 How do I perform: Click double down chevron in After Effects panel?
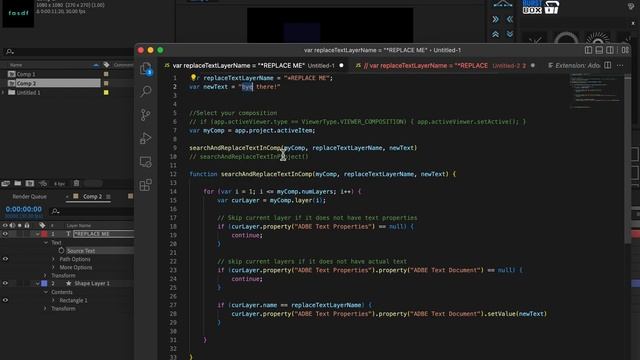click(510, 34)
